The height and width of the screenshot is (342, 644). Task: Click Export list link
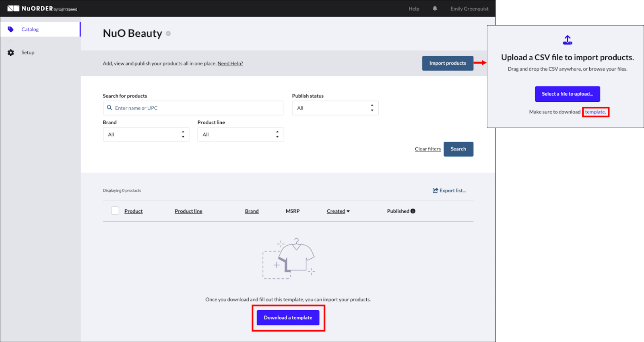click(x=450, y=191)
